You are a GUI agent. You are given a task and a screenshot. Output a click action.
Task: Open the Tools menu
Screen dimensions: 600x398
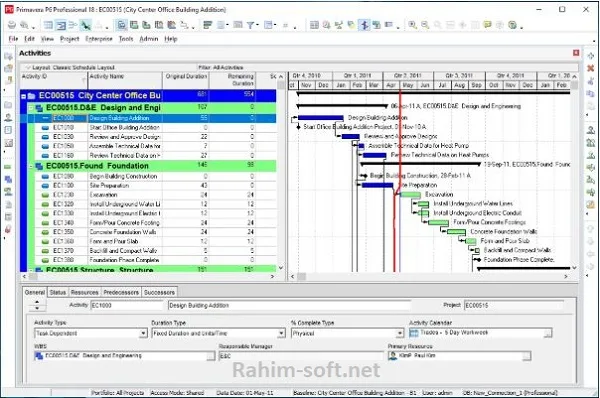pos(126,39)
